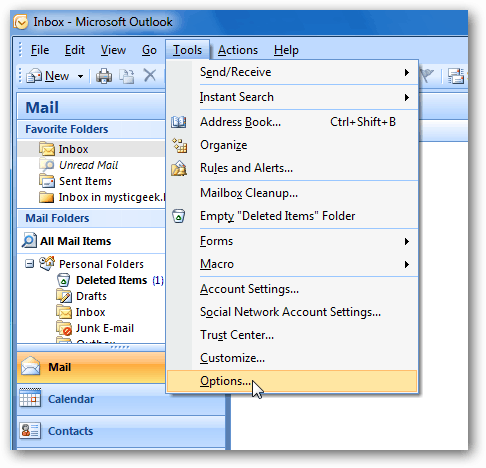This screenshot has width=486, height=468.
Task: Click the Inbox icon in Favorite Folders
Action: click(x=47, y=149)
